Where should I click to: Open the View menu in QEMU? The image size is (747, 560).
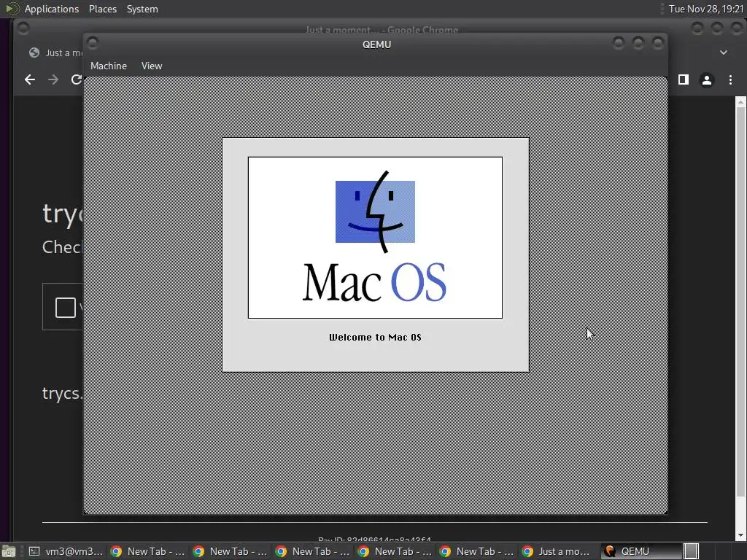click(152, 66)
